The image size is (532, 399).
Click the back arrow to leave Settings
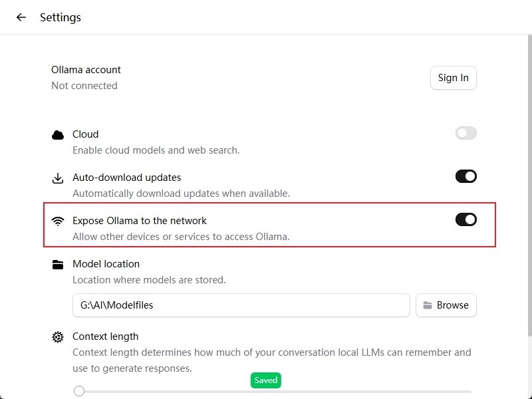[x=21, y=17]
